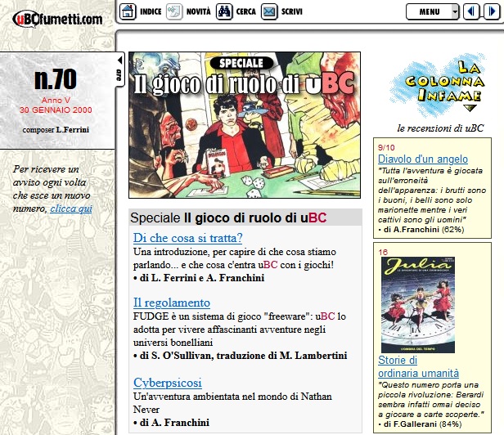Click the uBCfumetti.com logo
504x435 pixels.
57,18
